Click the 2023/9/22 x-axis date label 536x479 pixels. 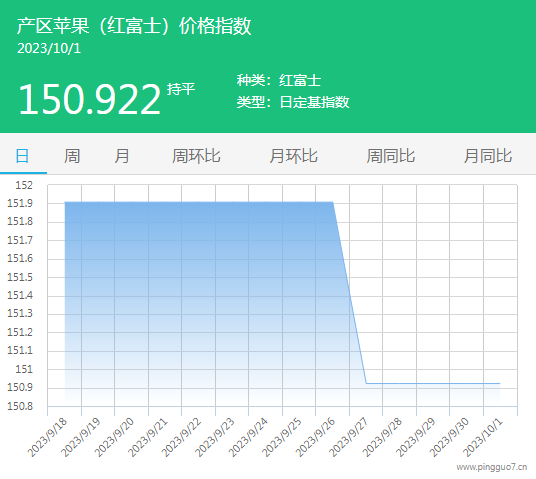181,437
